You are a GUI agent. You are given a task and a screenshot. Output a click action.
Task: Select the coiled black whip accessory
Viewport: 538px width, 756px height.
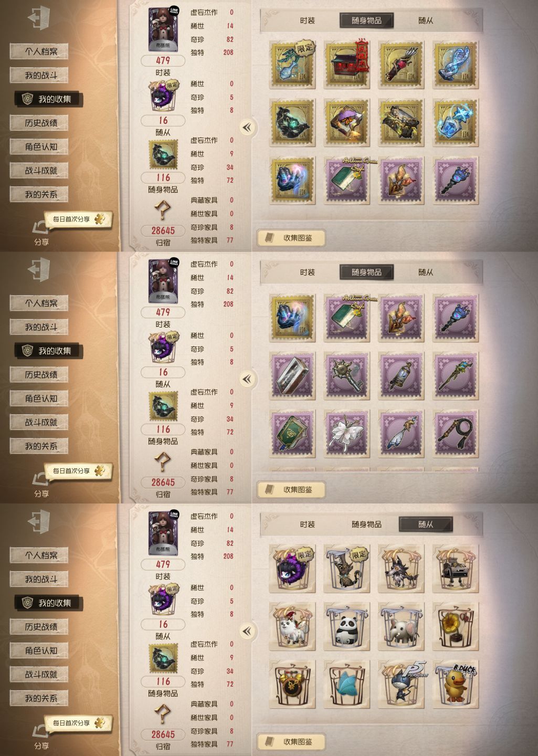456,433
